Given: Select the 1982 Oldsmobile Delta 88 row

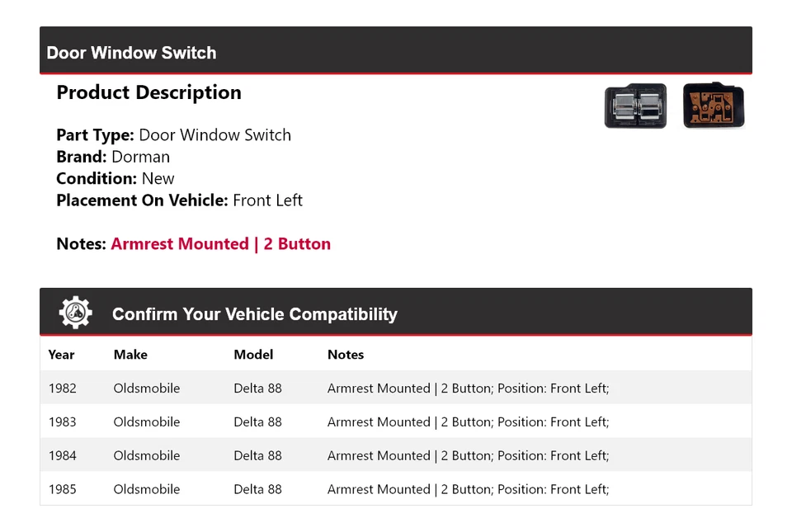Looking at the screenshot, I should [x=395, y=388].
